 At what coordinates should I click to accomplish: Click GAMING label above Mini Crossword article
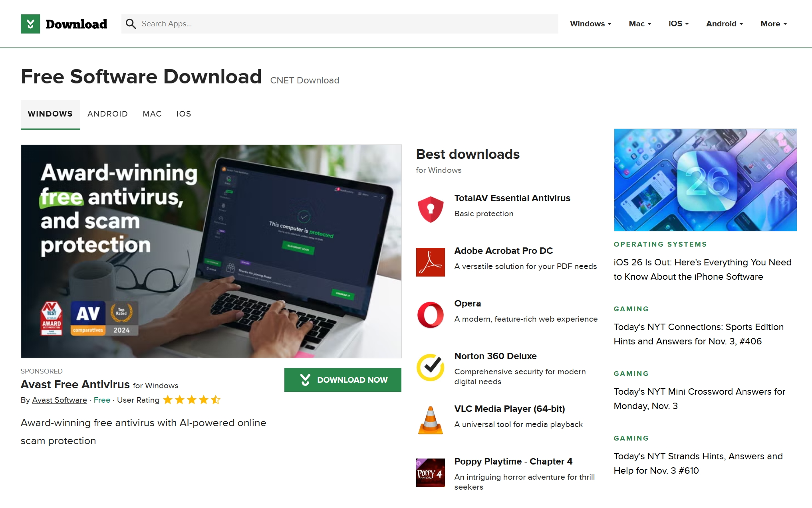click(x=631, y=374)
